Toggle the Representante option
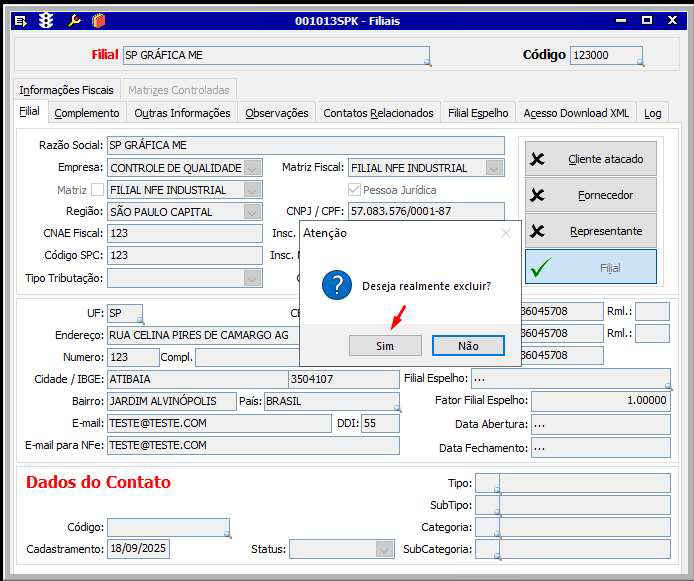 coord(591,231)
